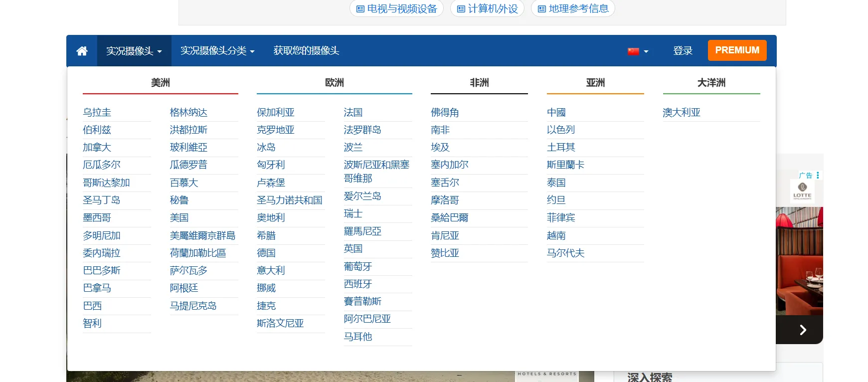
Task: Open the 计算机外设 category tag
Action: point(488,8)
